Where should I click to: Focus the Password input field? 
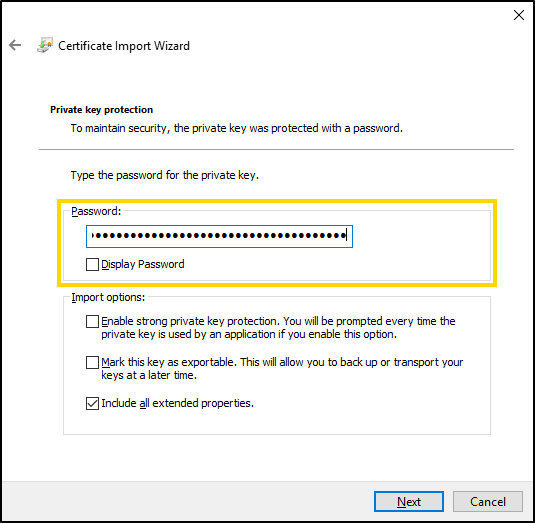tap(219, 236)
